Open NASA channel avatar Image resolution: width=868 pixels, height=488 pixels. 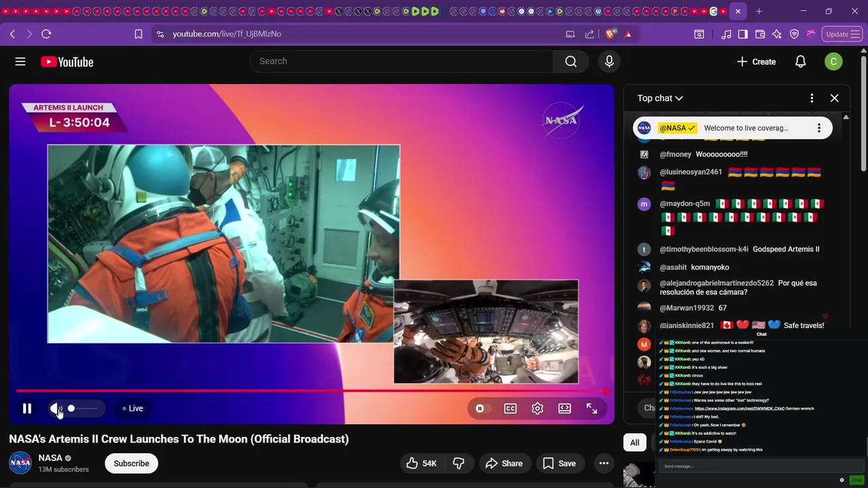coord(20,464)
